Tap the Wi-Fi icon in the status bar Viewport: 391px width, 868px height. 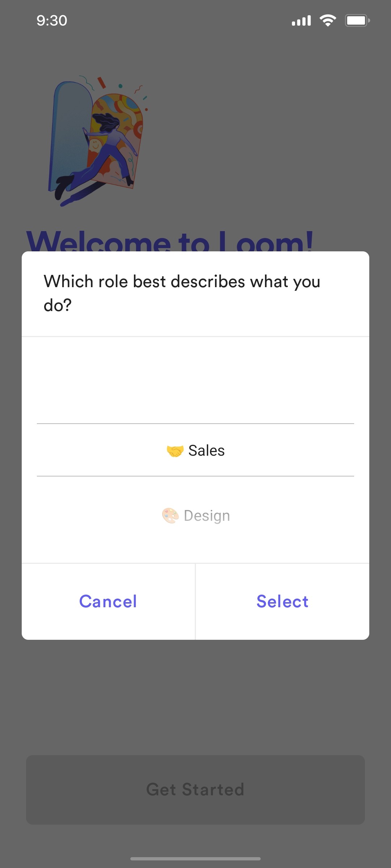[x=328, y=21]
